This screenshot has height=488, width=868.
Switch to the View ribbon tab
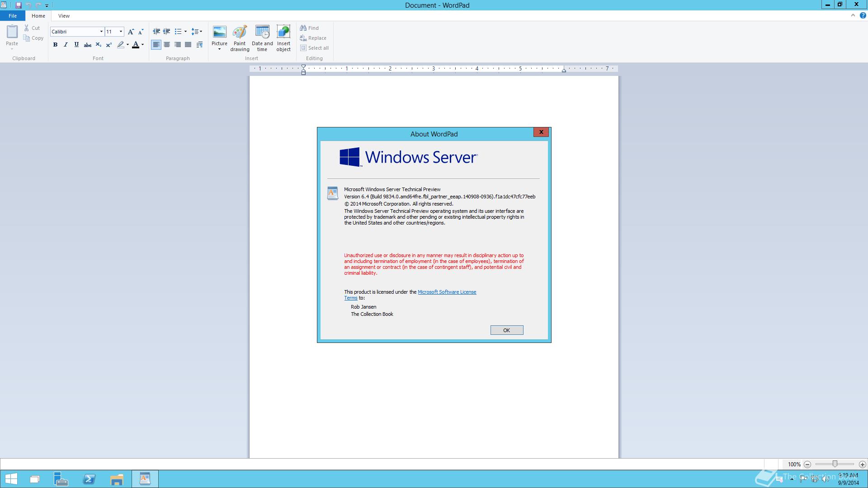pyautogui.click(x=64, y=16)
